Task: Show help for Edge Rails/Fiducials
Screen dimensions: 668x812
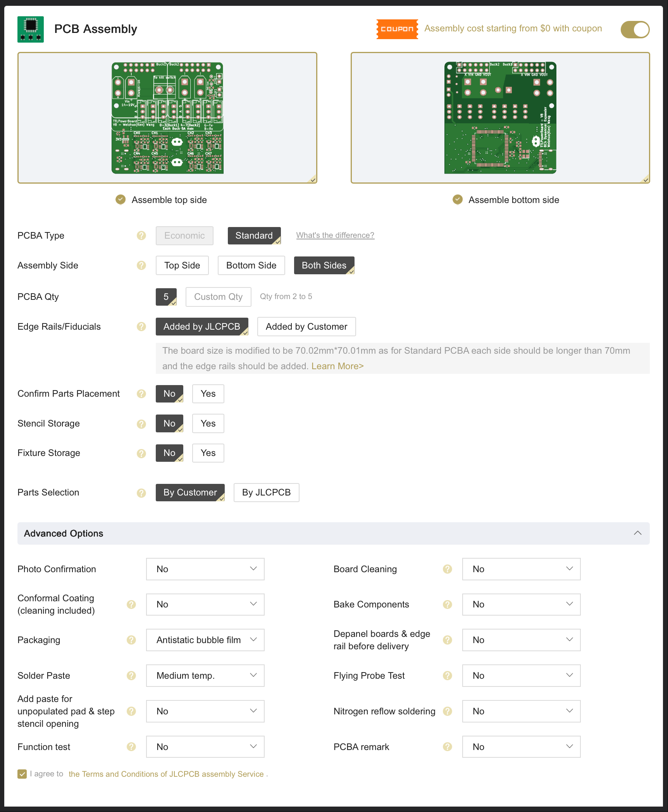Action: tap(141, 327)
